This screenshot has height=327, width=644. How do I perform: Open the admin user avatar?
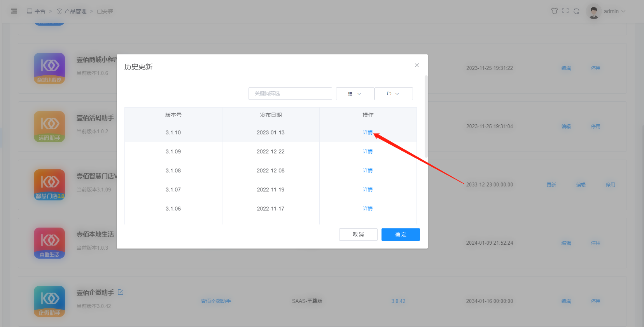click(593, 11)
